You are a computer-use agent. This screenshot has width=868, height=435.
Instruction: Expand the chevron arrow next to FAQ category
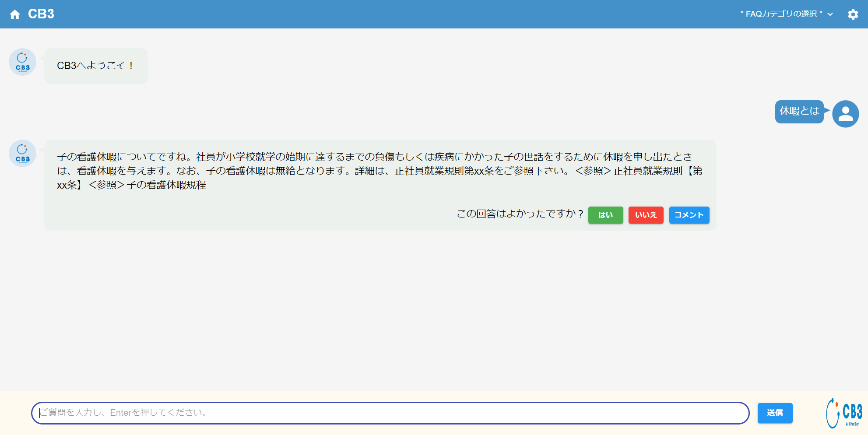click(x=830, y=14)
